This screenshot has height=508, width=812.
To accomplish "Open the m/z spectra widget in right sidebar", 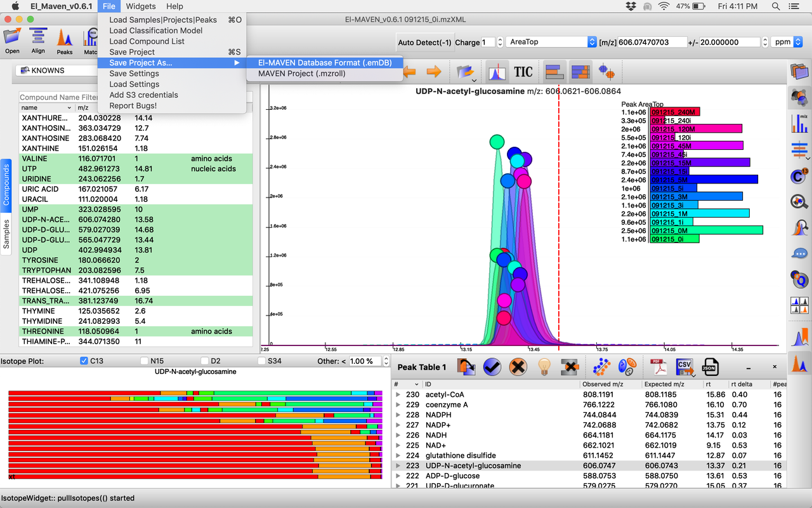I will tap(800, 123).
